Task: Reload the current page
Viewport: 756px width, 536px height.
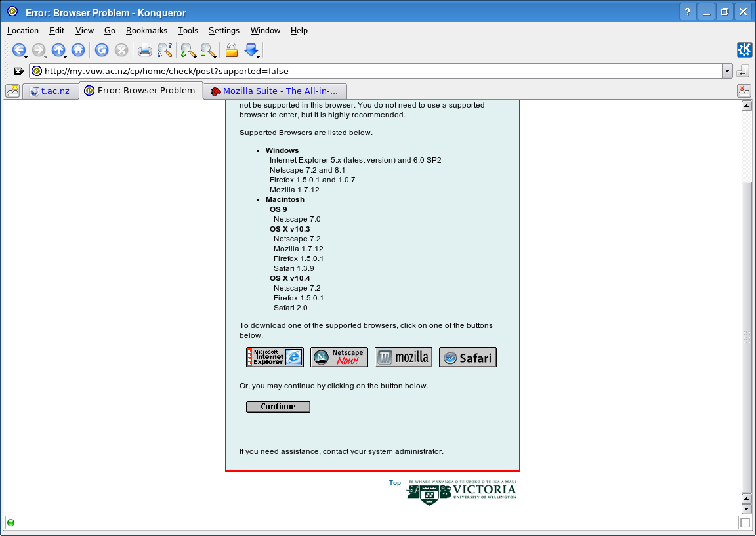Action: click(x=102, y=50)
